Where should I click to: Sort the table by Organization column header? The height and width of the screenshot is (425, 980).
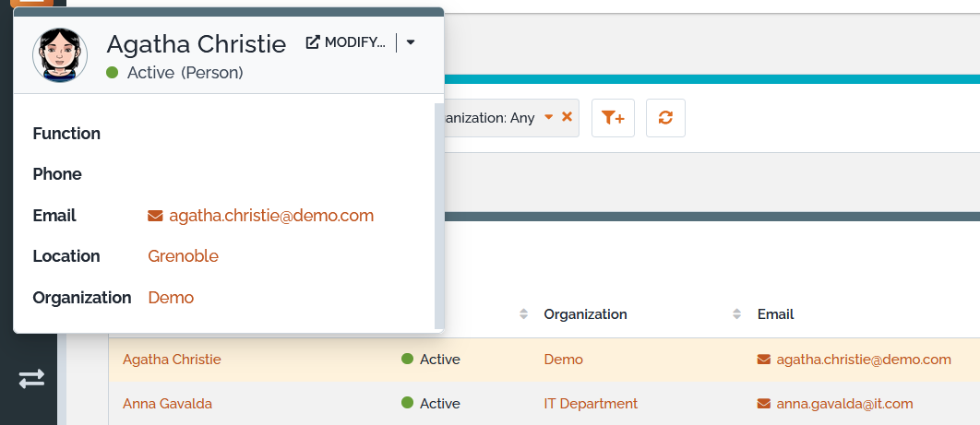pos(585,314)
